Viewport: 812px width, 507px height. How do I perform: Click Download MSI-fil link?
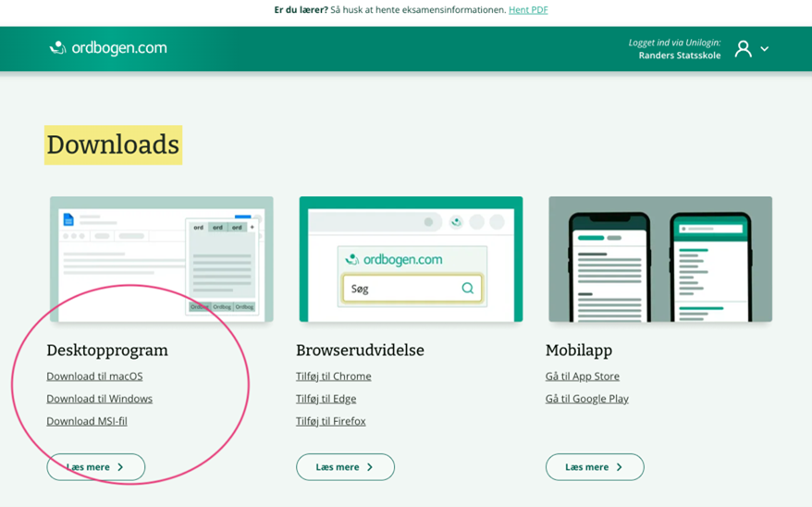pos(87,421)
